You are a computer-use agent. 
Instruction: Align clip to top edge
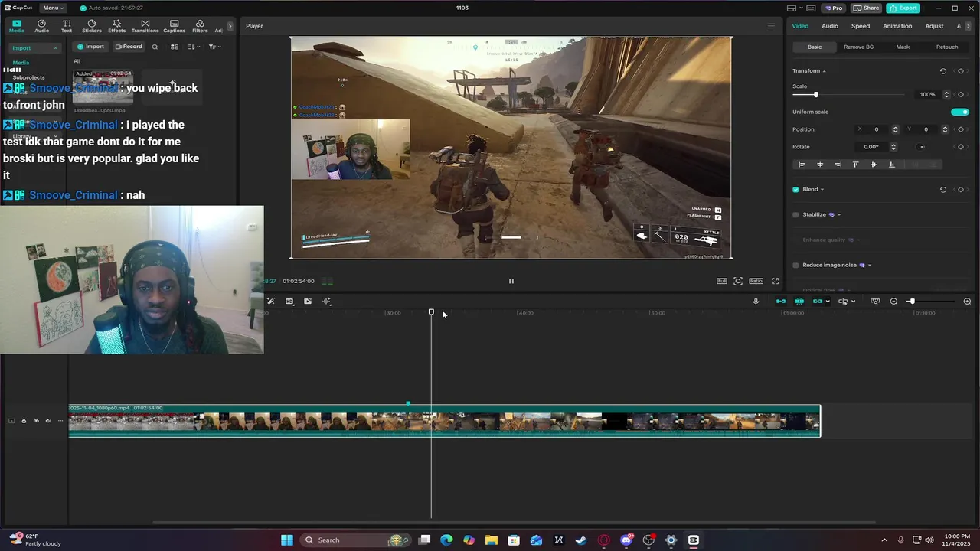click(x=855, y=165)
